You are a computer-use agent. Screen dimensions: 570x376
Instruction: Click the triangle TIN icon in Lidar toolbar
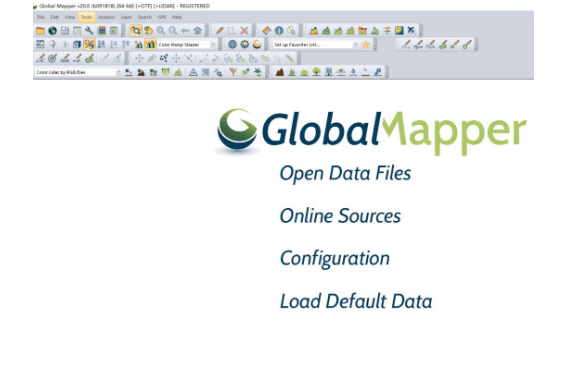[x=193, y=72]
